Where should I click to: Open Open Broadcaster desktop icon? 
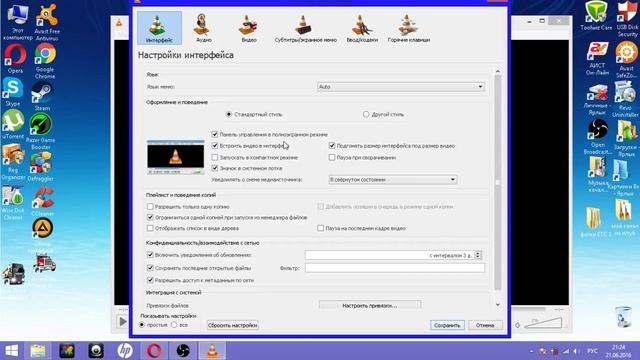click(x=598, y=137)
